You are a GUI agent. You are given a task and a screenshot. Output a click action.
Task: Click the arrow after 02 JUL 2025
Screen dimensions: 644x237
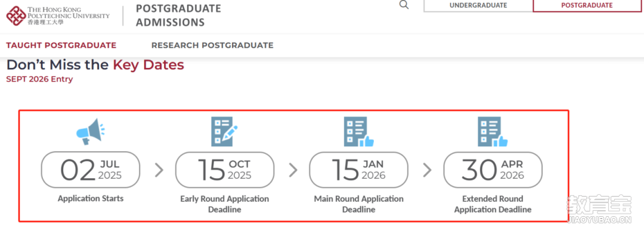pyautogui.click(x=159, y=170)
